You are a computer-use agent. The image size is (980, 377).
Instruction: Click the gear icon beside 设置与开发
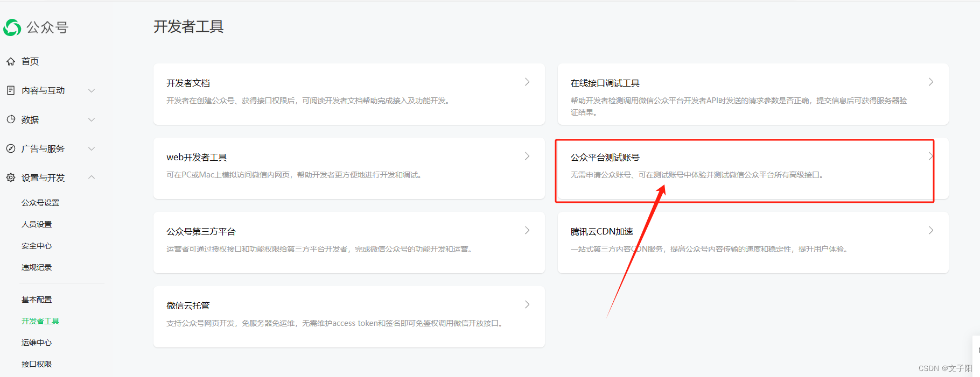click(x=11, y=177)
